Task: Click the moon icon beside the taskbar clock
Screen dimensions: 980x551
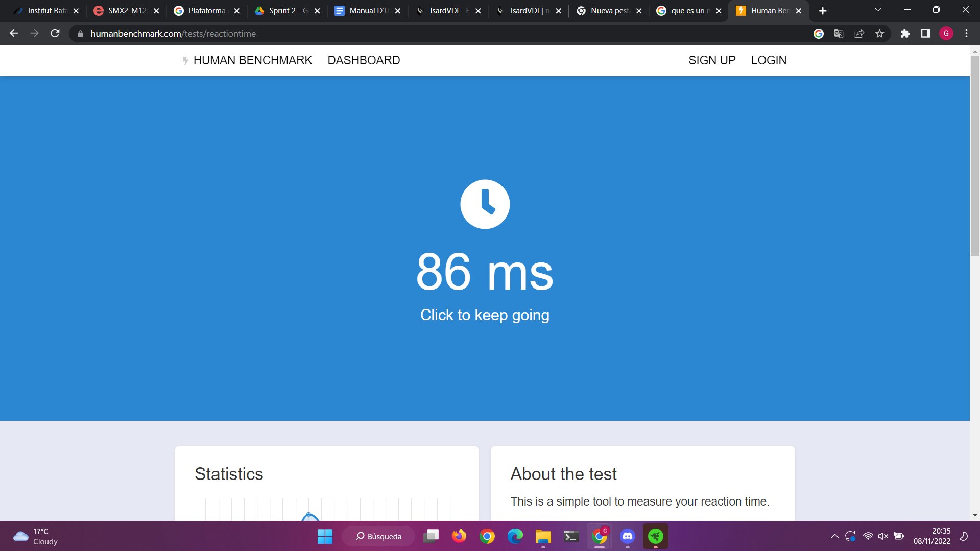Action: coord(964,536)
